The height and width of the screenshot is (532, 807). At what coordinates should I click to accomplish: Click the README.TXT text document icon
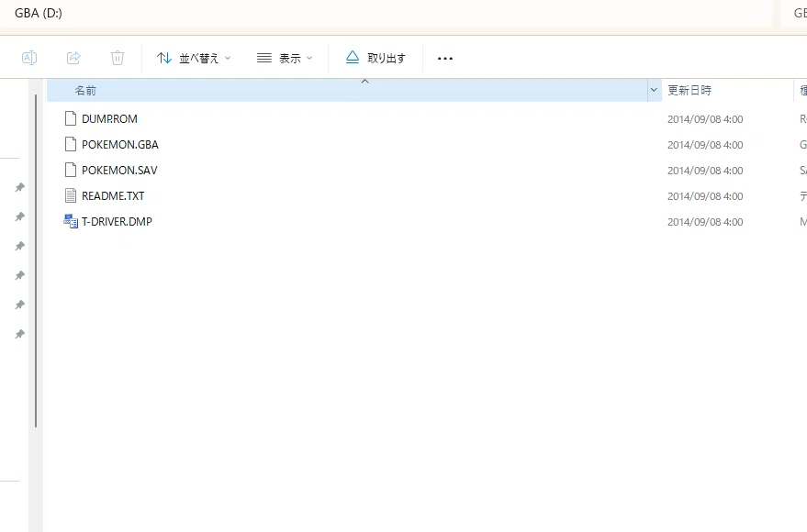pyautogui.click(x=71, y=196)
